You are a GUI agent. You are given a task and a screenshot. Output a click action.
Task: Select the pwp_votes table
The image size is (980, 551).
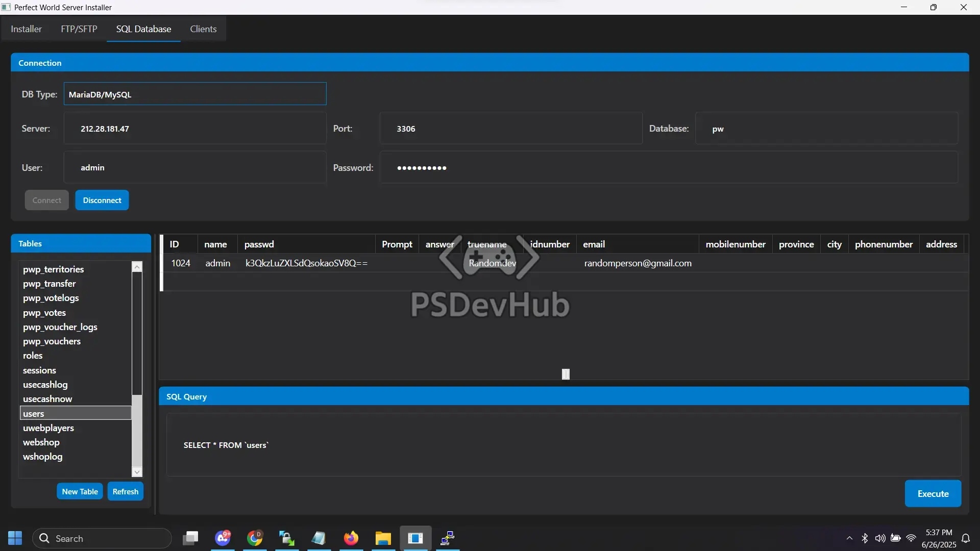[x=76, y=313]
